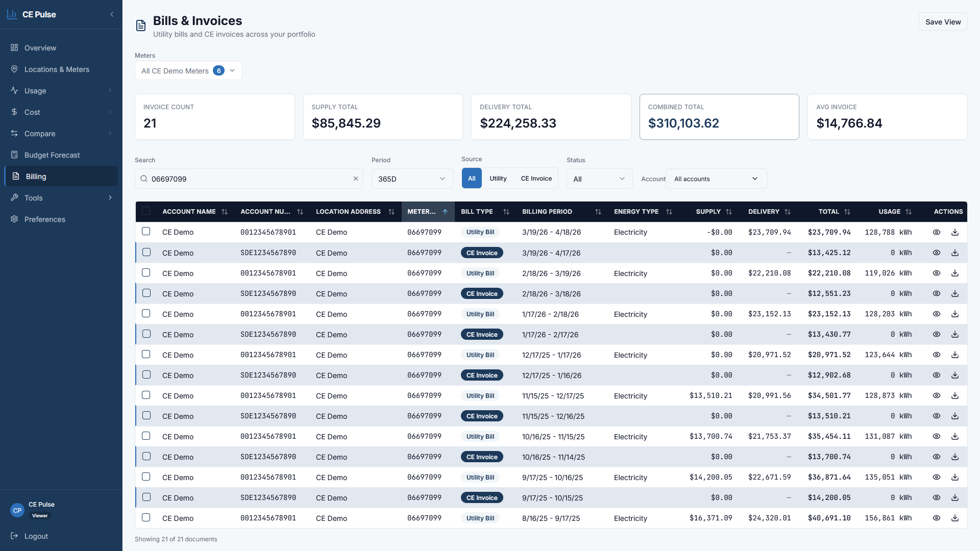Image resolution: width=980 pixels, height=551 pixels.
Task: Tick checkbox for 12/17/25 - 1/16/26 CE Invoice
Action: [146, 375]
